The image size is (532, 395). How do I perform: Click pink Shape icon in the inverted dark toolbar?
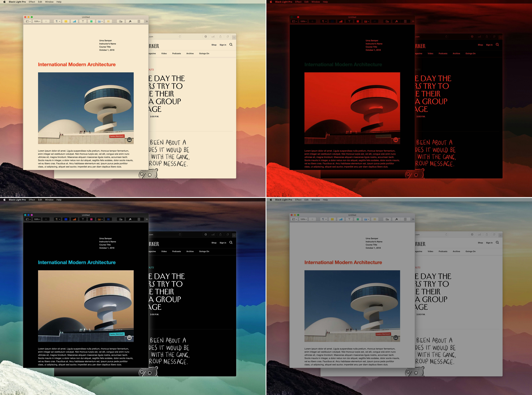[91, 219]
